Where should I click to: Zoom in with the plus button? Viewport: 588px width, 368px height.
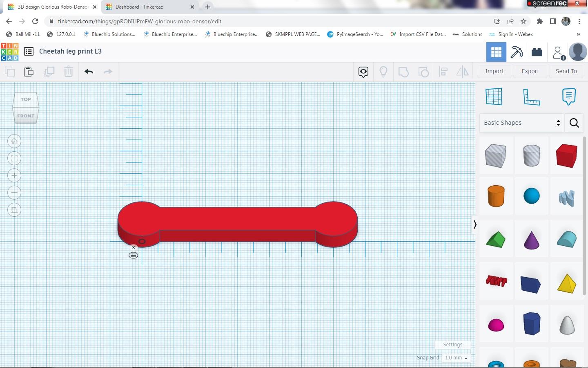tap(14, 175)
